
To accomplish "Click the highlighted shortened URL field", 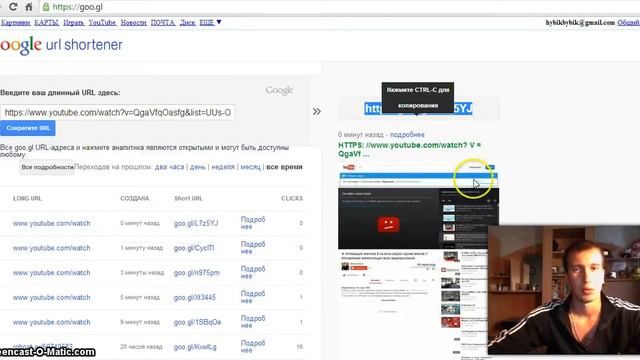I will pyautogui.click(x=418, y=109).
